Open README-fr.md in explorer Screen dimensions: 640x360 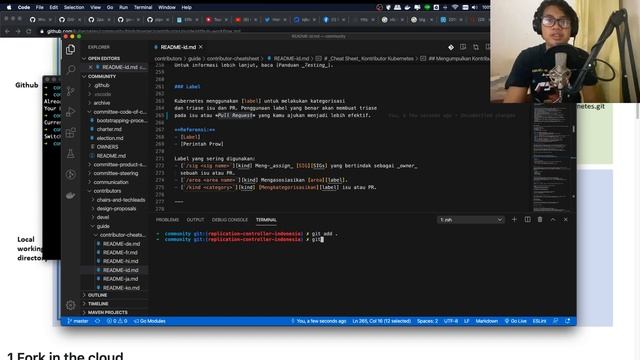[120, 252]
